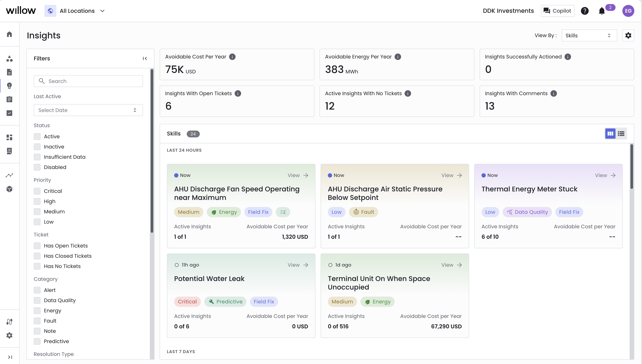
Task: Open the connectors icon above the sidebar gear
Action: coord(10,322)
